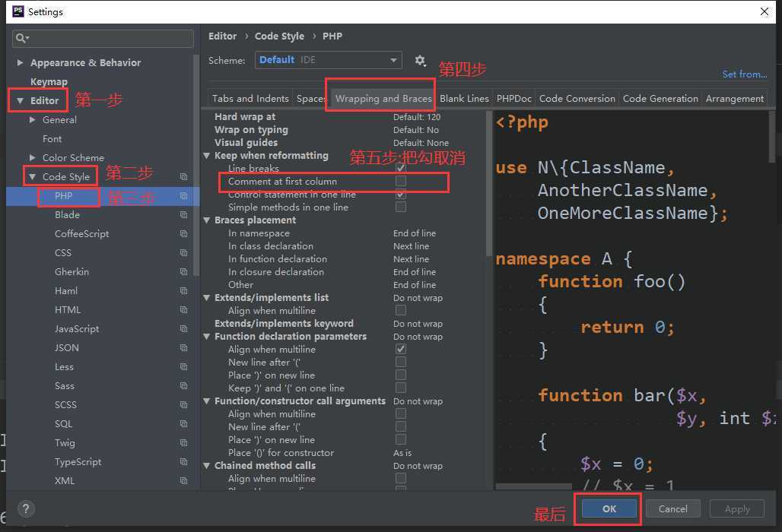Click the copy icon beside XML
Viewport: 782px width, 532px height.
tap(183, 480)
